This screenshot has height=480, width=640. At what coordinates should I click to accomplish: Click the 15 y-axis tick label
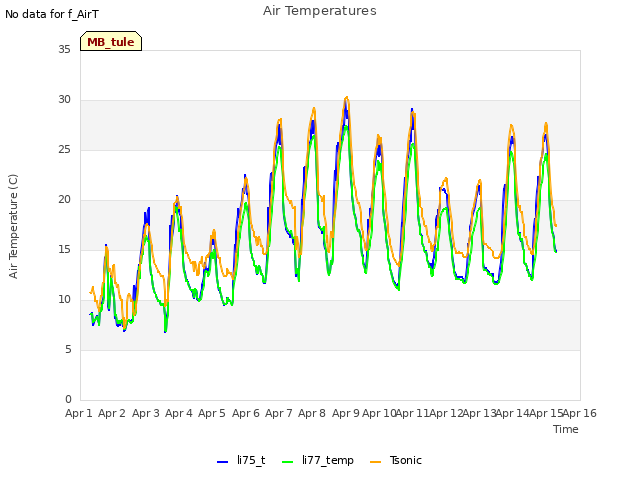pos(64,249)
